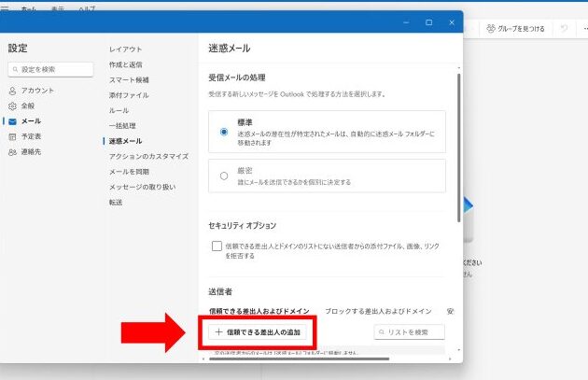Maximize the settings dialog window
588x380 pixels.
tap(429, 22)
